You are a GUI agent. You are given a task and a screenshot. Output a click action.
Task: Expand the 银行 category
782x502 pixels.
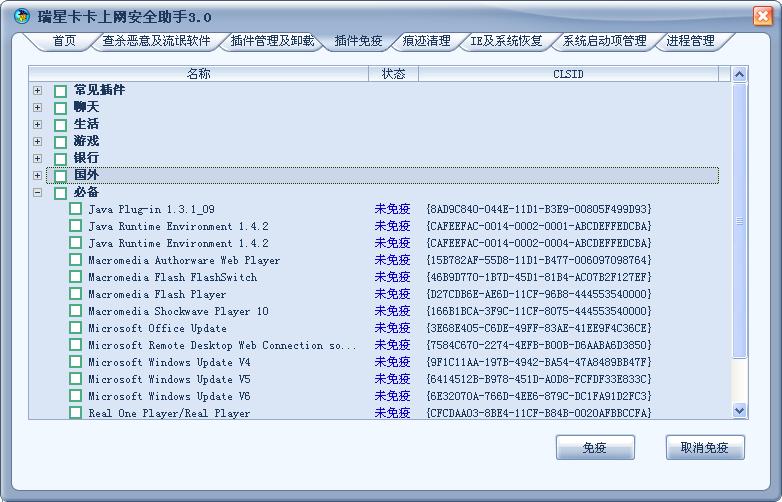[x=37, y=158]
